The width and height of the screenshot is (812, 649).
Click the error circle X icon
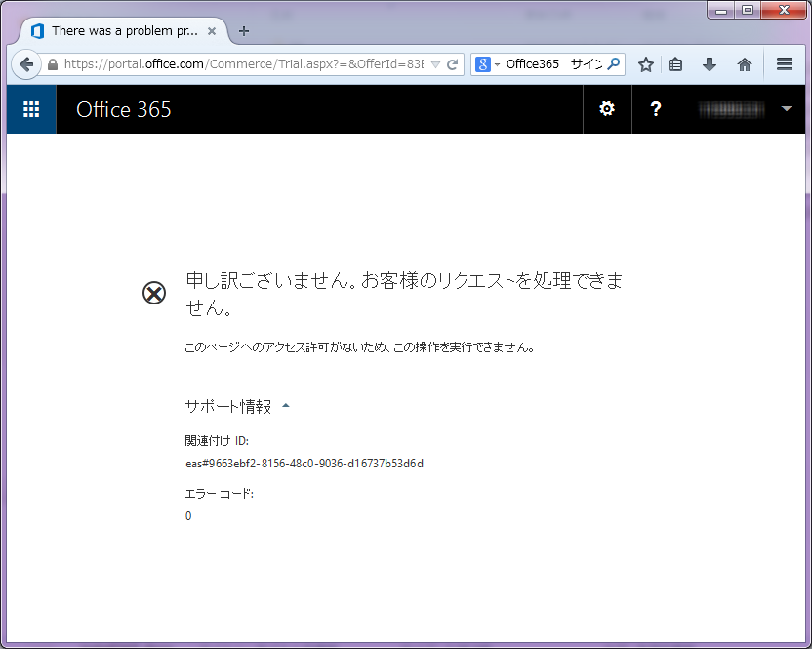[x=154, y=293]
